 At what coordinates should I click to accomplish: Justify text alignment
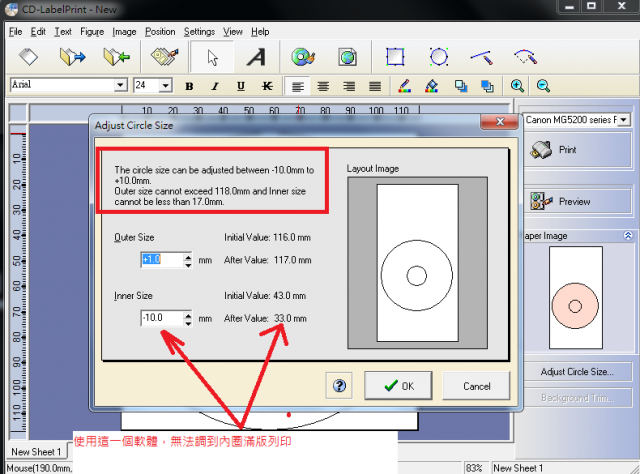(375, 86)
